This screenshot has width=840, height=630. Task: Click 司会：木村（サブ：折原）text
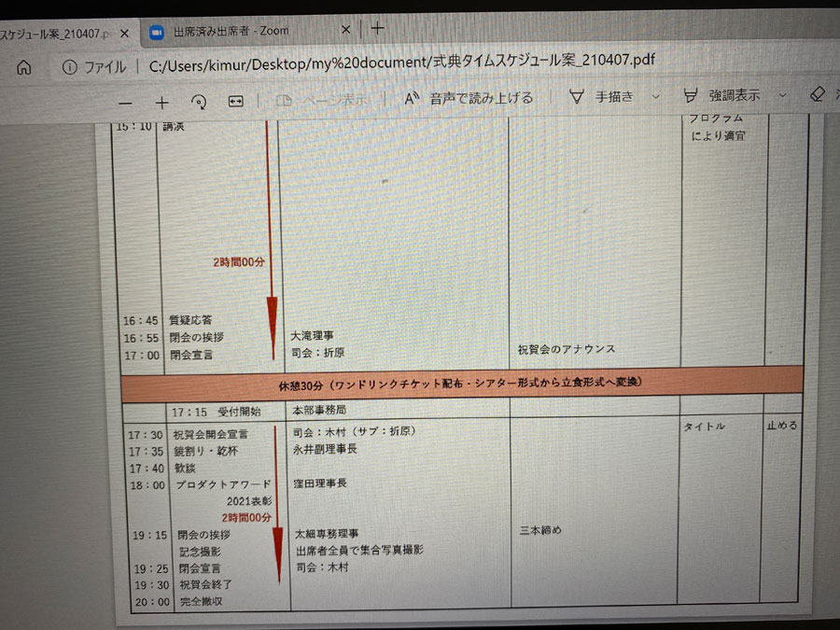click(x=355, y=431)
